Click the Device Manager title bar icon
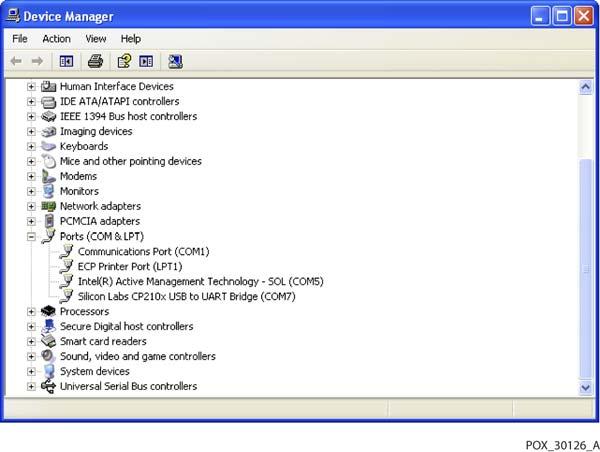Screen dimensions: 600x452 pyautogui.click(x=13, y=16)
